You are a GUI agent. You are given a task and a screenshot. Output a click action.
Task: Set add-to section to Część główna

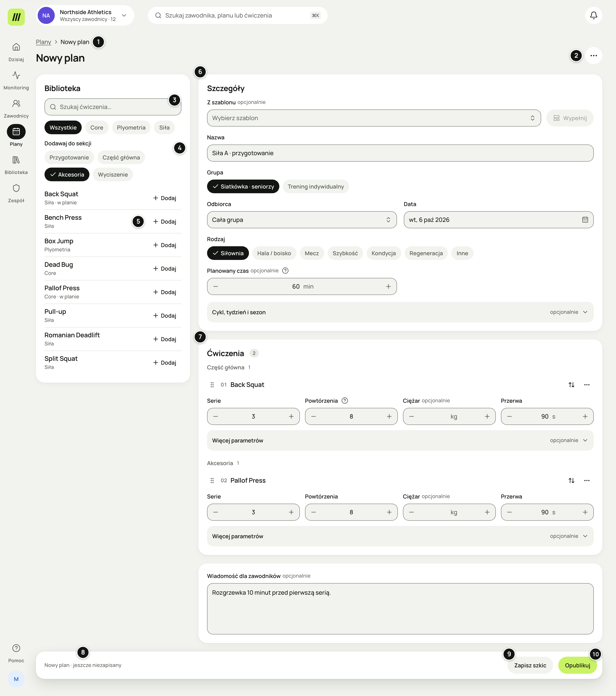tap(121, 157)
